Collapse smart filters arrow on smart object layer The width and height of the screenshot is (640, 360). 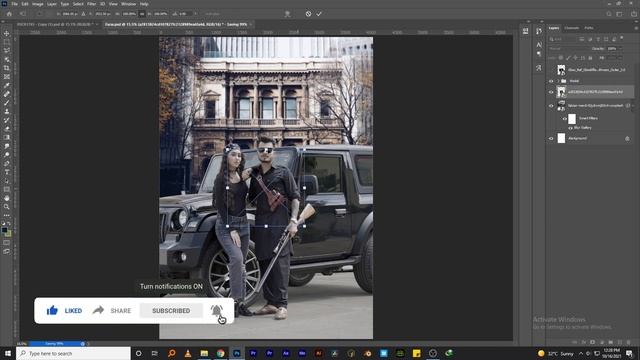click(x=633, y=106)
